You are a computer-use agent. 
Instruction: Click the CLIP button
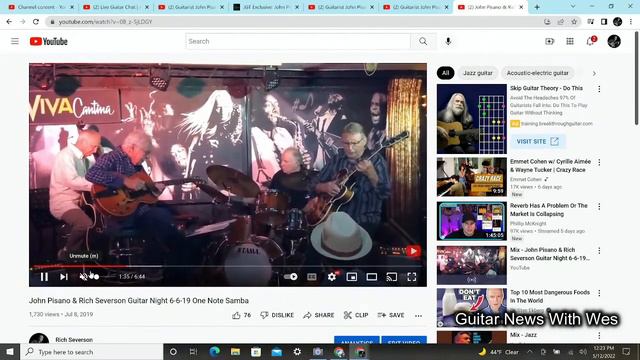[356, 315]
